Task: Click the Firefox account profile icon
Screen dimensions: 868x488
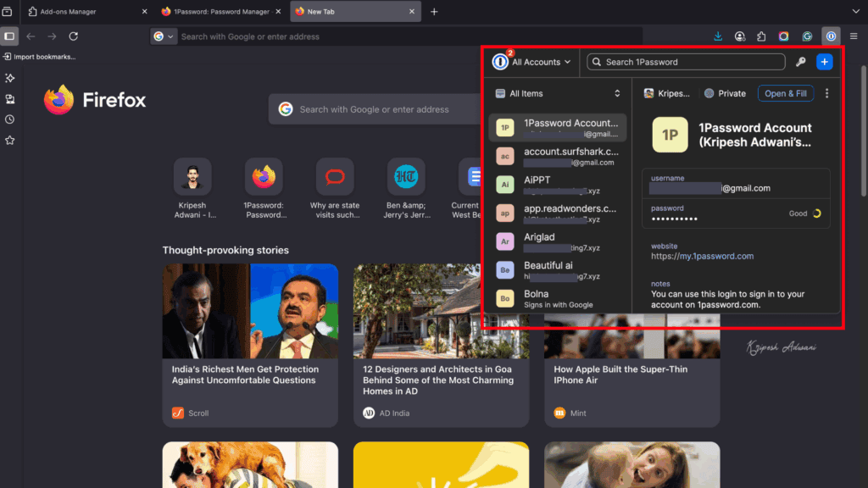Action: [739, 36]
